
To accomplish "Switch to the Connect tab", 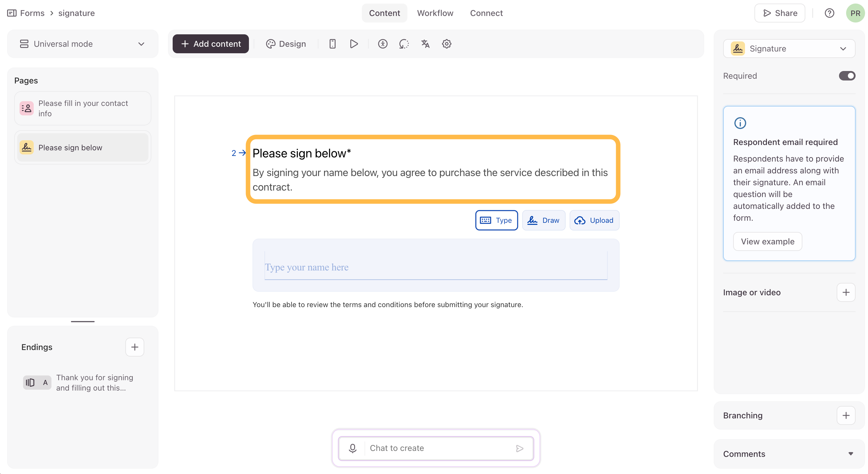I will coord(486,13).
